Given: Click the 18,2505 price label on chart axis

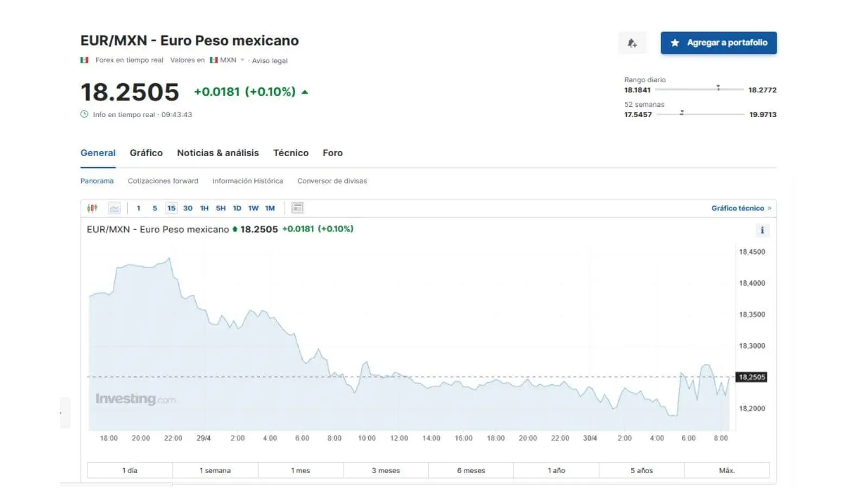Looking at the screenshot, I should [x=751, y=377].
